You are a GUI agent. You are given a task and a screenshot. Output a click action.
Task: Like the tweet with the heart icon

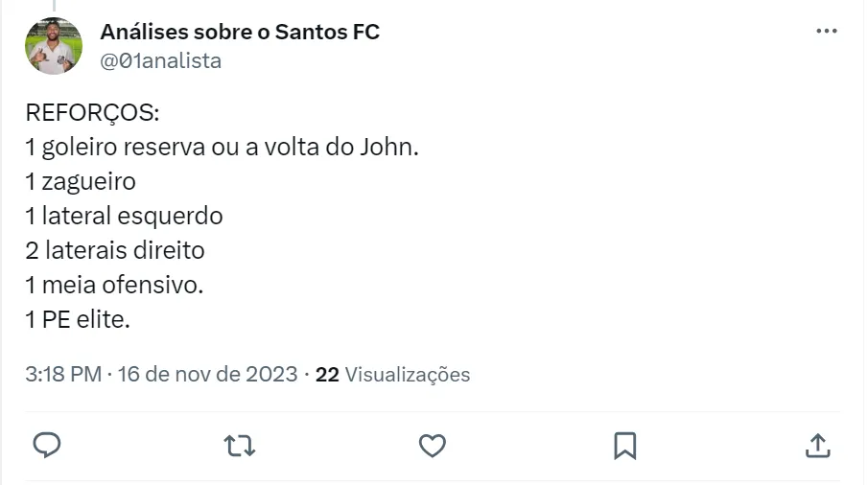tap(433, 445)
